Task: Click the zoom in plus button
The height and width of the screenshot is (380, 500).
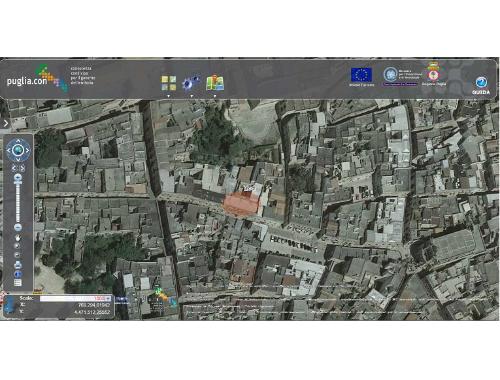Action: click(18, 177)
